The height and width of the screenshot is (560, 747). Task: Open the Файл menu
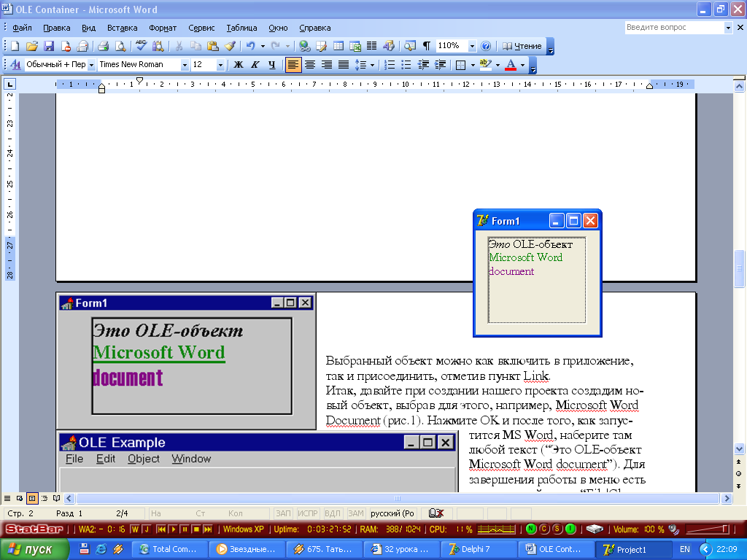[x=22, y=28]
